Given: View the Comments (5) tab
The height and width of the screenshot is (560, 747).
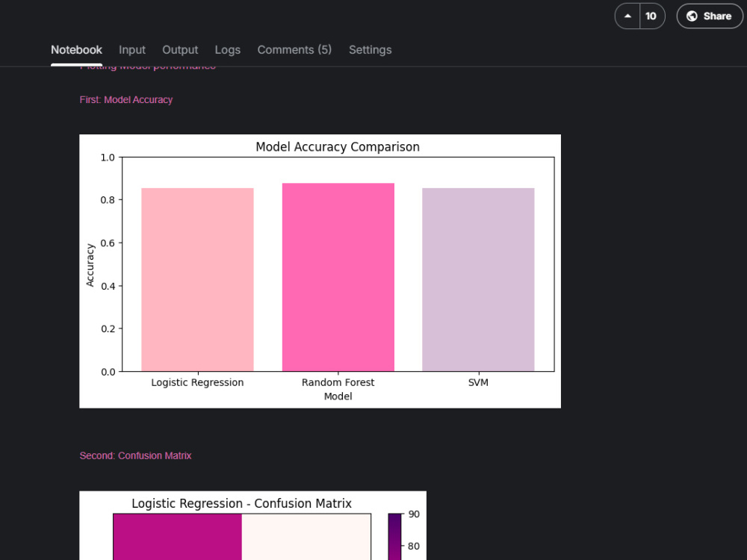Looking at the screenshot, I should 294,50.
